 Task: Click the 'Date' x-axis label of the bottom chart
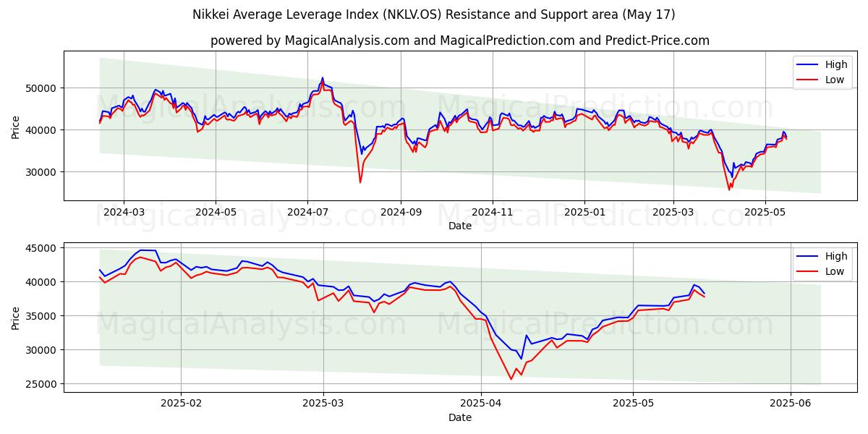click(460, 417)
